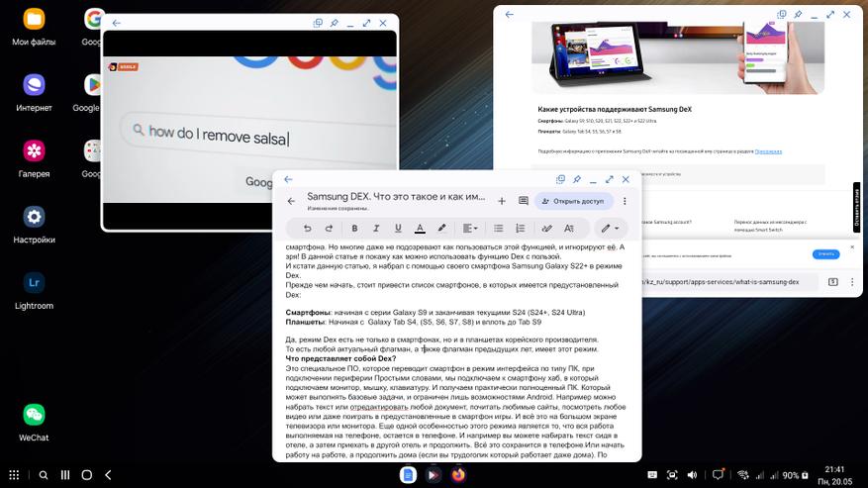Open Samsung Интернет desktop app
This screenshot has width=868, height=488.
pos(34,92)
